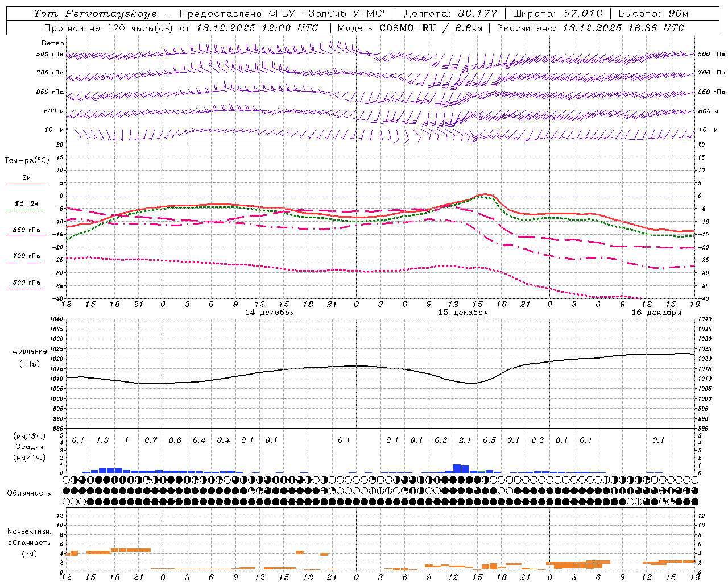This screenshot has height=582, width=728.
Task: Select the date label 15 декабря
Action: coord(463,313)
